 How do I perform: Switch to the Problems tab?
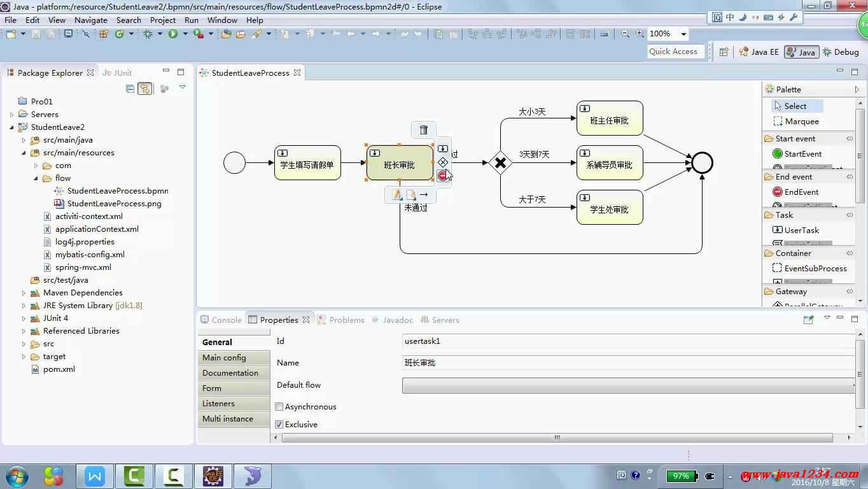coord(341,320)
